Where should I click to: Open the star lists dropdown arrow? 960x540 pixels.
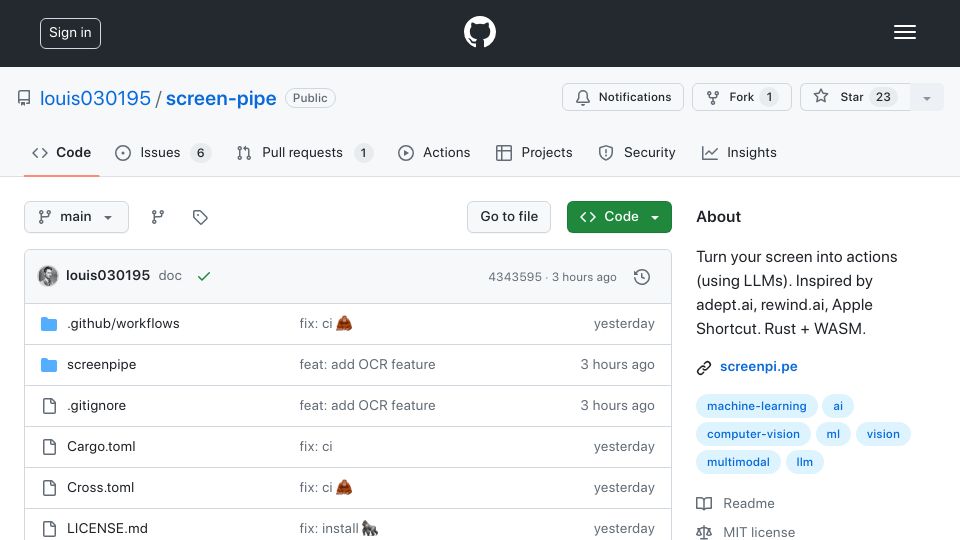pos(926,98)
